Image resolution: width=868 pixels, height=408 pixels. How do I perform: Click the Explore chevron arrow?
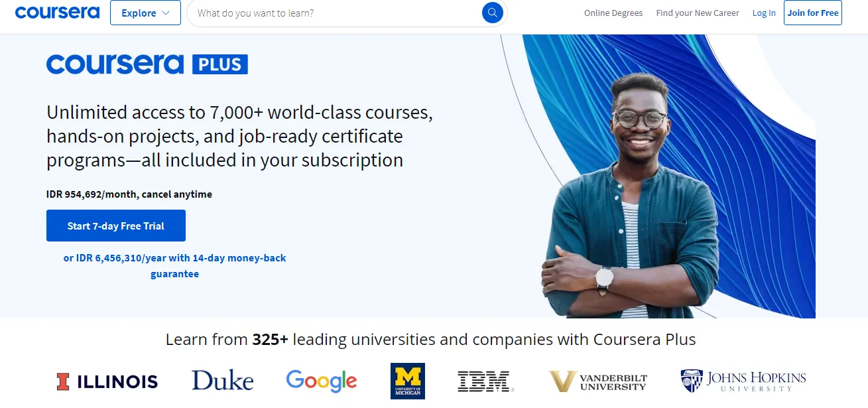coord(166,13)
